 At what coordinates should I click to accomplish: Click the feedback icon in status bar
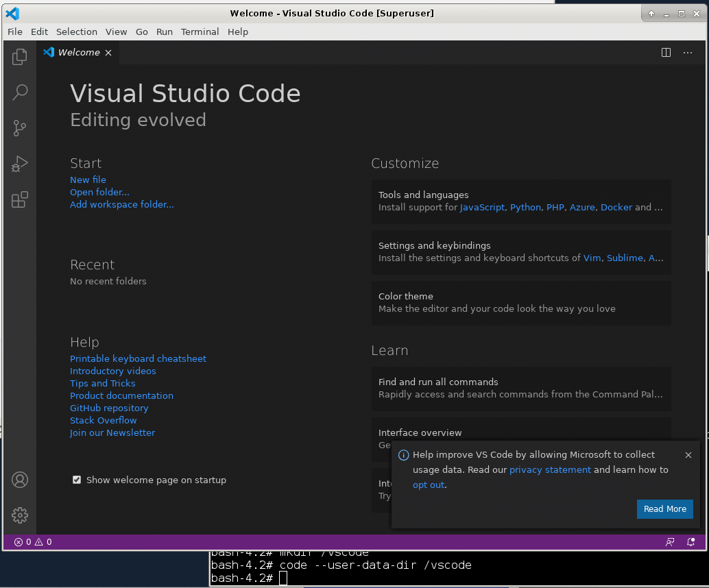(x=670, y=542)
